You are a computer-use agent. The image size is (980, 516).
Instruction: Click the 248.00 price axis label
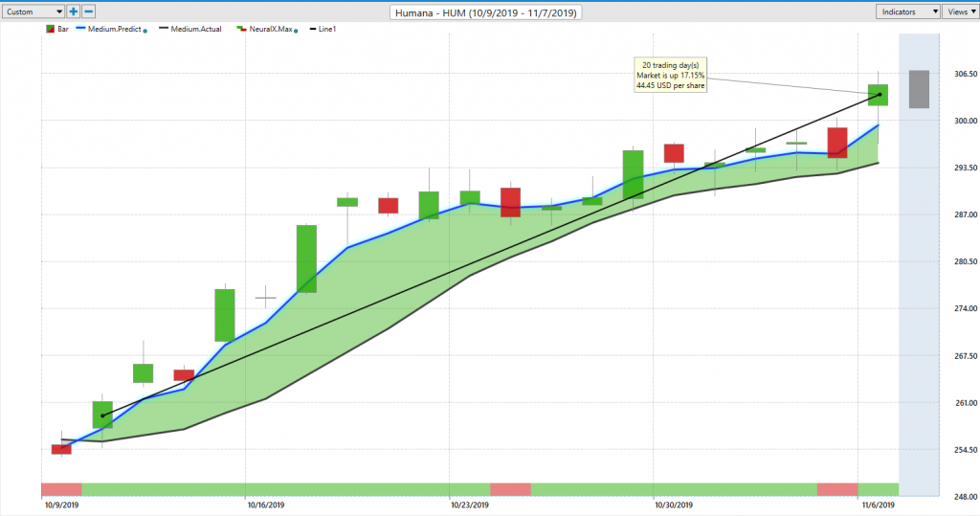click(x=966, y=497)
